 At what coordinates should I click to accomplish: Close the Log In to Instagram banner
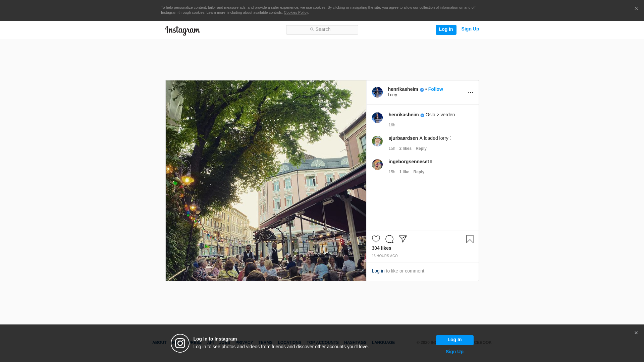pos(636,333)
